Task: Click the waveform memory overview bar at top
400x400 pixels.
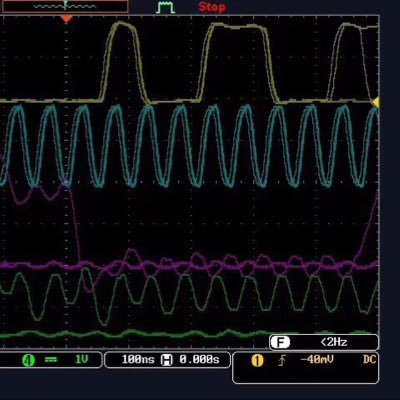Action: [65, 7]
